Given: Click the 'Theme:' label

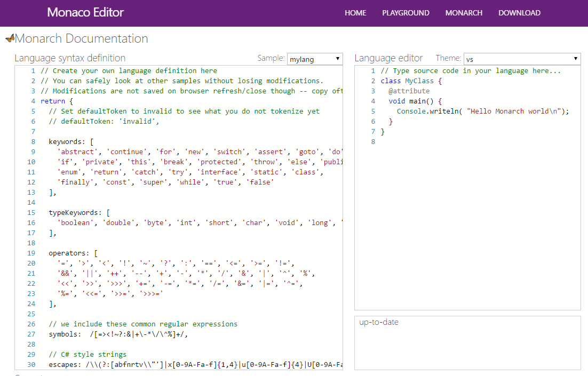Looking at the screenshot, I should (x=448, y=58).
